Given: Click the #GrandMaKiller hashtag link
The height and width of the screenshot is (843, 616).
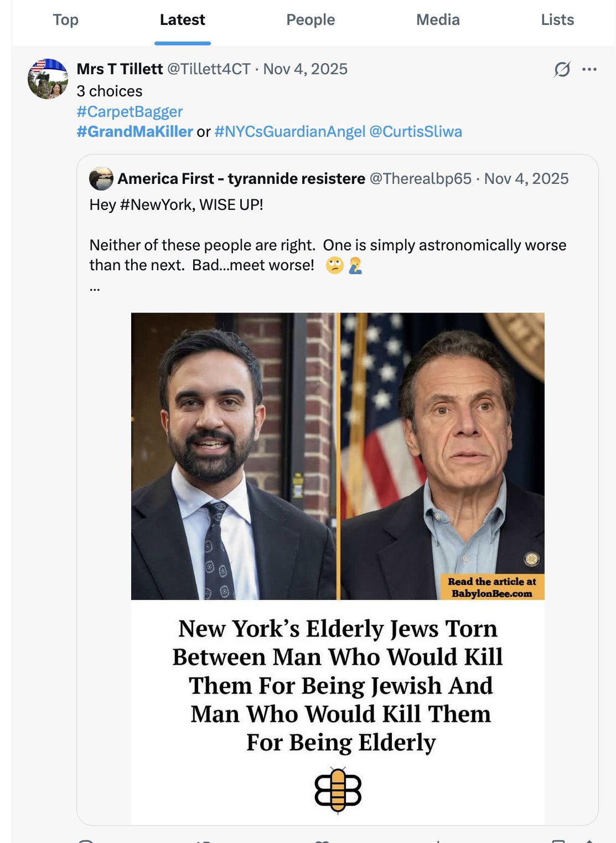Looking at the screenshot, I should click(x=134, y=132).
